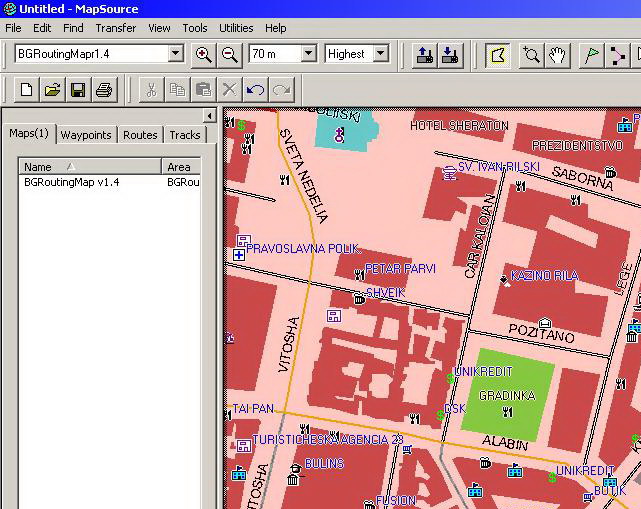Switch to the Maps(1) tab
The image size is (641, 509).
[29, 134]
